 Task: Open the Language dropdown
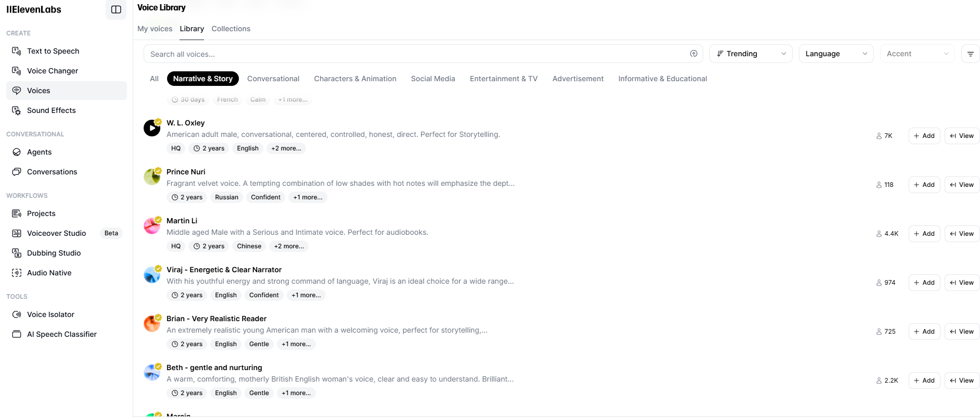(836, 54)
